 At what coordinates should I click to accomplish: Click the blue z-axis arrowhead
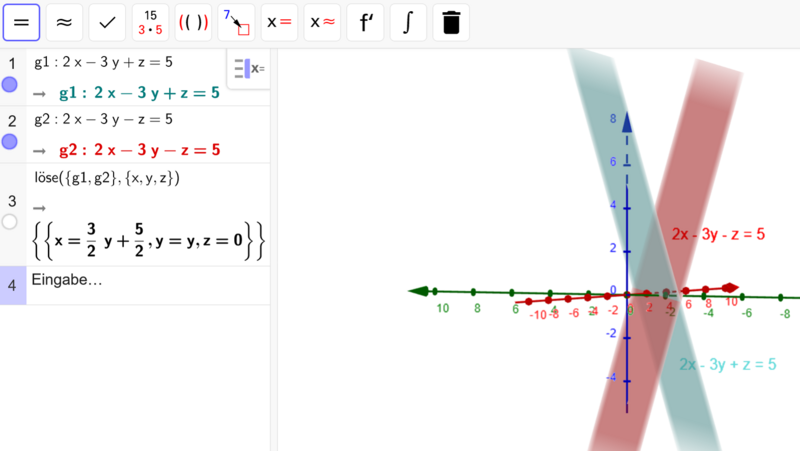coord(627,122)
